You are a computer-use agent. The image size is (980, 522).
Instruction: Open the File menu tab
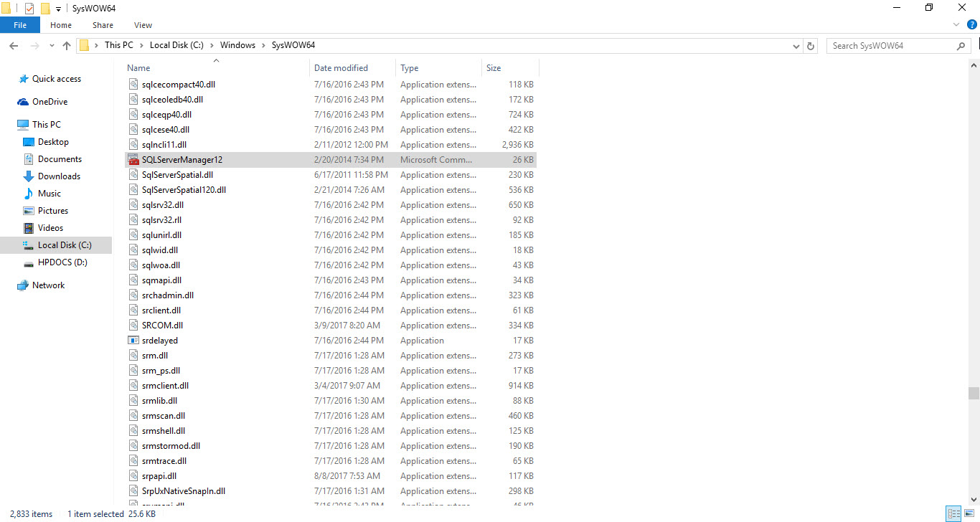pos(20,25)
